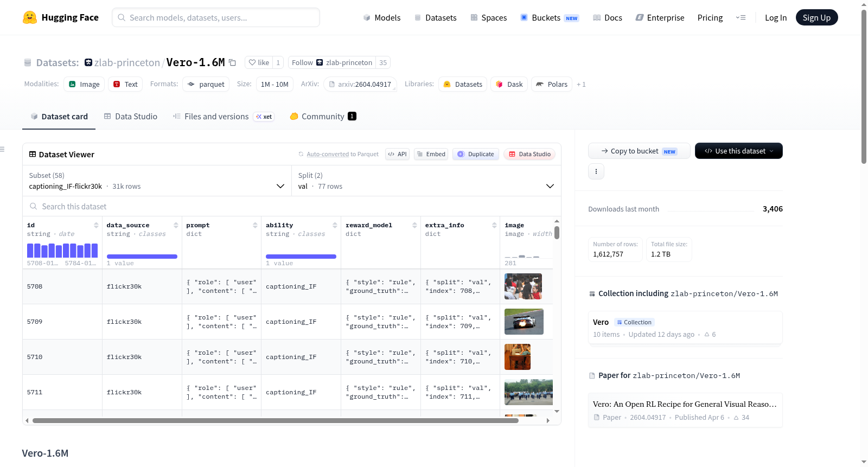Go to Models in the top navigation
Viewport: 868px width, 467px height.
click(x=382, y=17)
